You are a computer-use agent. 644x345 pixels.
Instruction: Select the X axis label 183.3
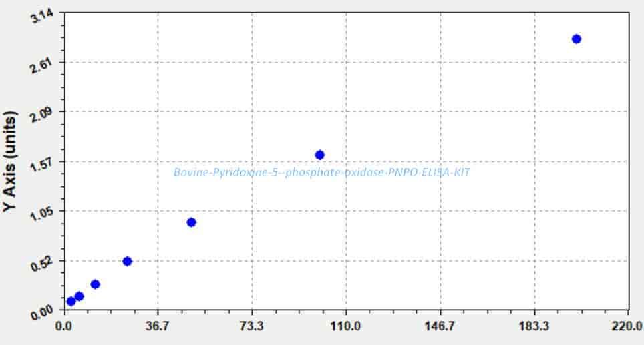pyautogui.click(x=534, y=326)
